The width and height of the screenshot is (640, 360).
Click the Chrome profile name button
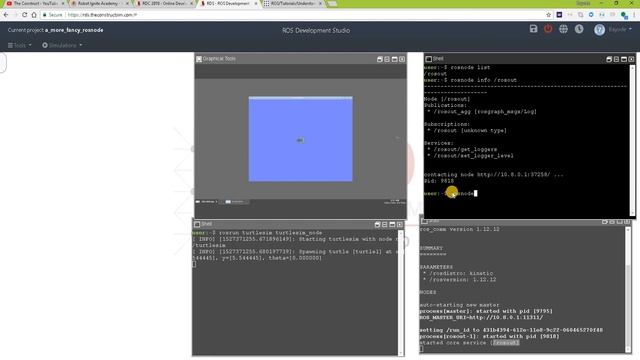(583, 3)
